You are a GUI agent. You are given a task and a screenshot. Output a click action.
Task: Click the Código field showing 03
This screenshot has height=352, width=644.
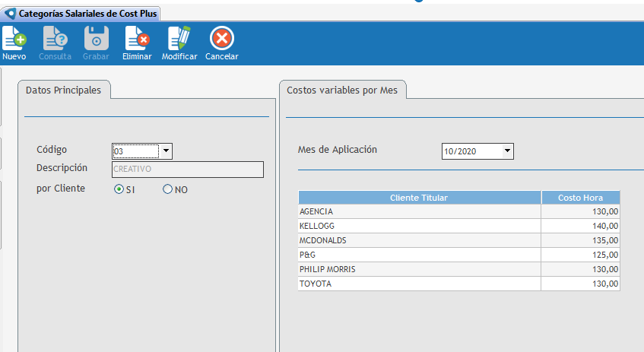click(135, 151)
